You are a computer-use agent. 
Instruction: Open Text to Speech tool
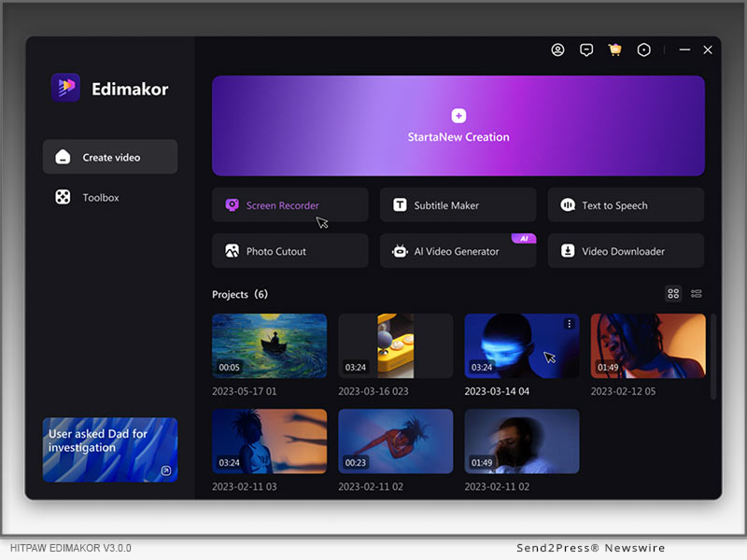(x=626, y=205)
